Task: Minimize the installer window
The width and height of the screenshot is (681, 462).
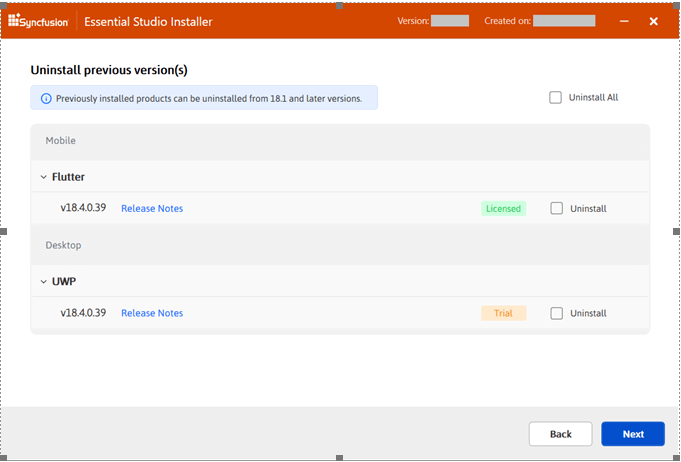Action: (x=624, y=21)
